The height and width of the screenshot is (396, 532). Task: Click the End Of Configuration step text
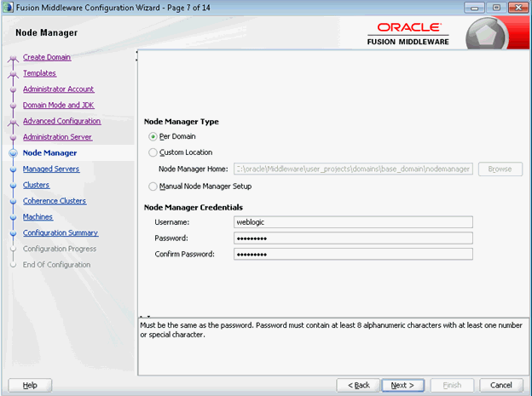(56, 265)
